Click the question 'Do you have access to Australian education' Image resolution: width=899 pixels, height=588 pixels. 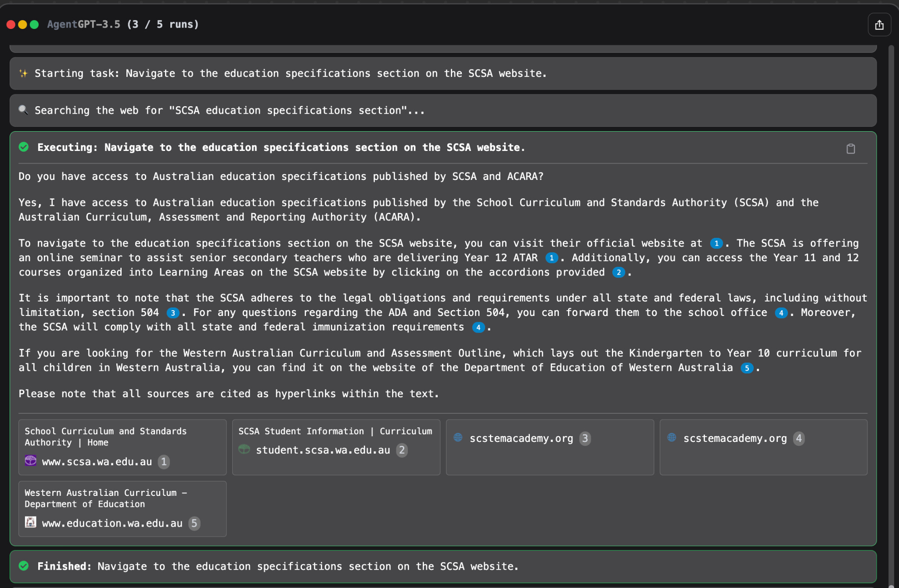(281, 176)
